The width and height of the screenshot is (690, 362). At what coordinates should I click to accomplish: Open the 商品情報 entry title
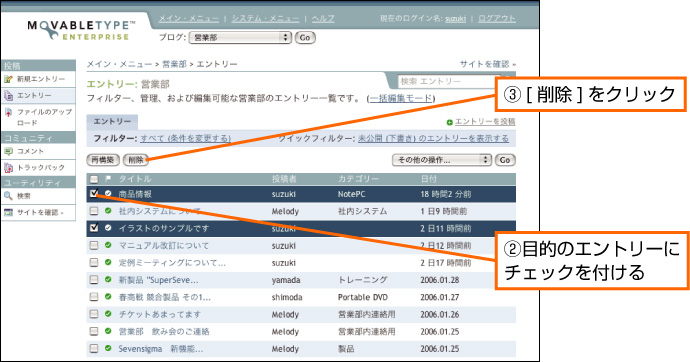pos(135,194)
